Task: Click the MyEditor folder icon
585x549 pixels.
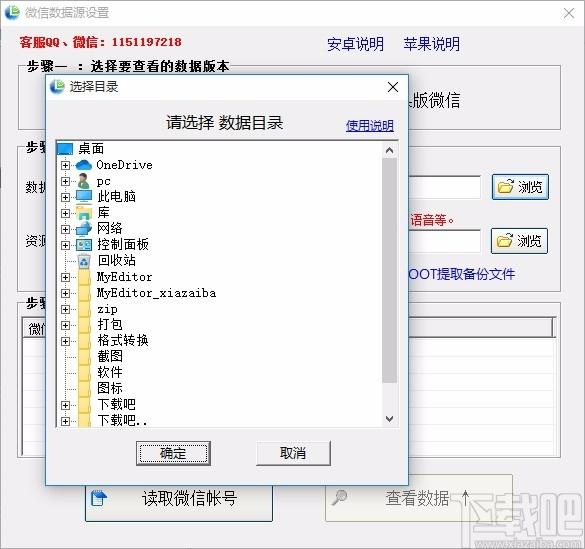Action: (84, 277)
